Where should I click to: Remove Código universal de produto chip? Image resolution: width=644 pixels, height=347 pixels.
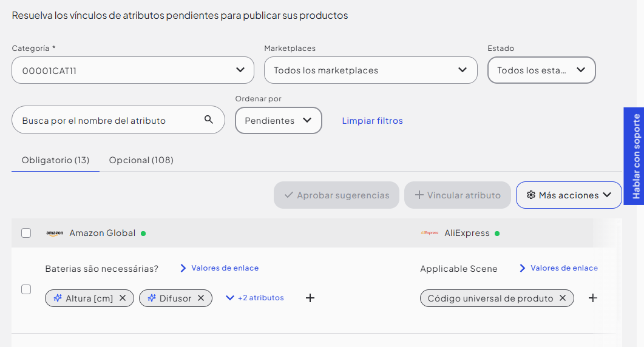563,298
